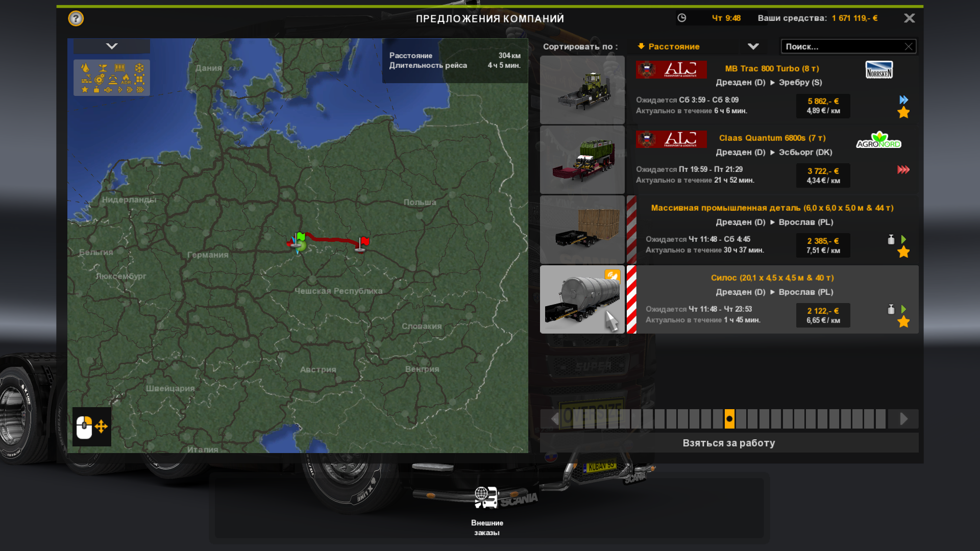
Task: Toggle the container cargo filter
Action: [x=119, y=68]
